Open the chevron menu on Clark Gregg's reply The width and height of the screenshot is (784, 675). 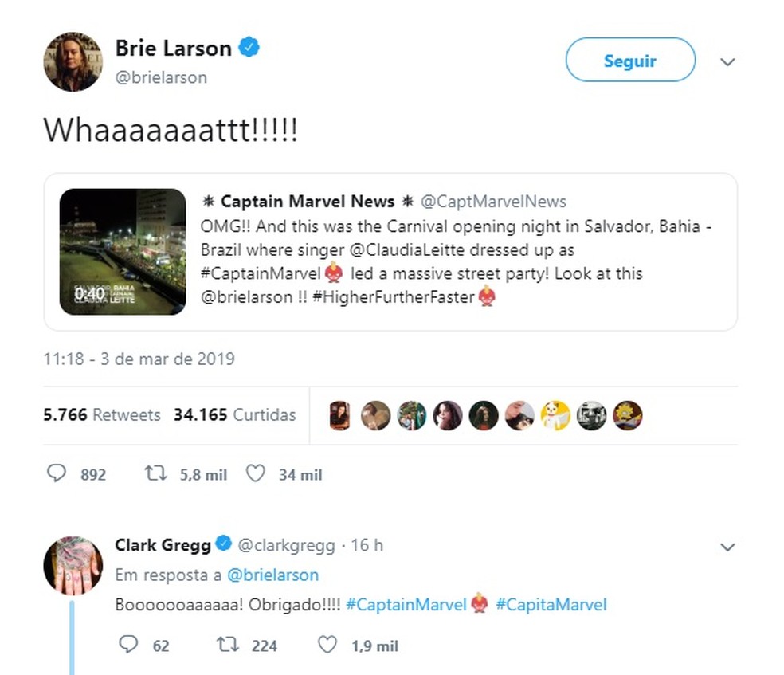(727, 547)
